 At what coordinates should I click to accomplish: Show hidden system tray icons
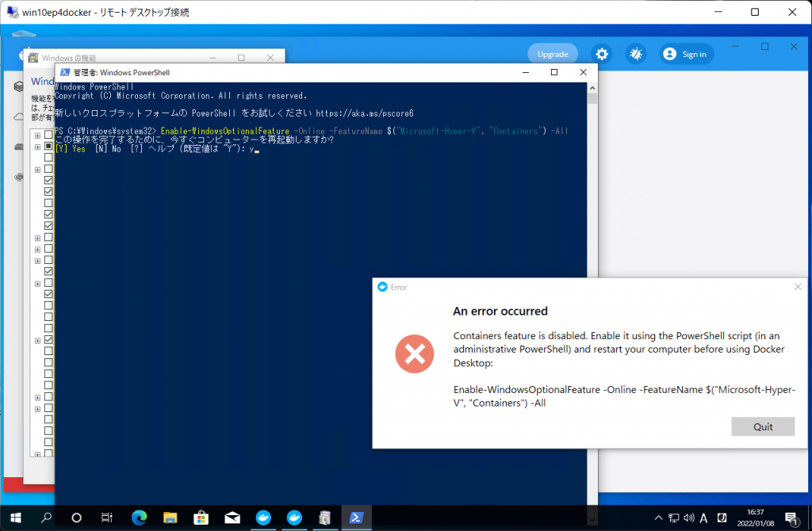click(x=658, y=518)
